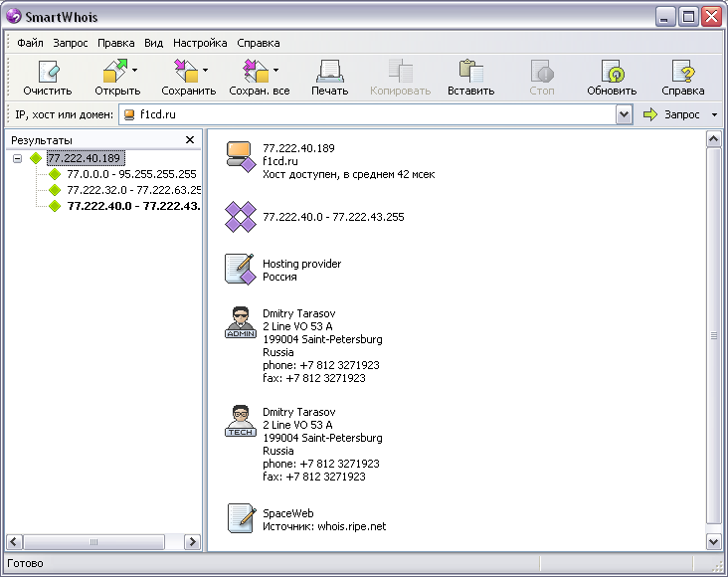Click green diamond icon beside 77.222.40.189
The image size is (728, 577).
point(36,158)
